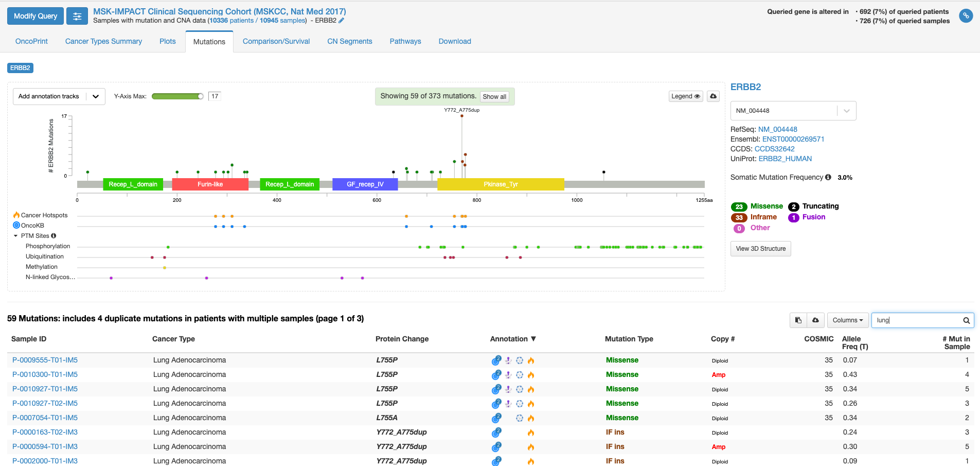The width and height of the screenshot is (980, 466).
Task: Open query settings via the sliders icon
Action: [77, 16]
